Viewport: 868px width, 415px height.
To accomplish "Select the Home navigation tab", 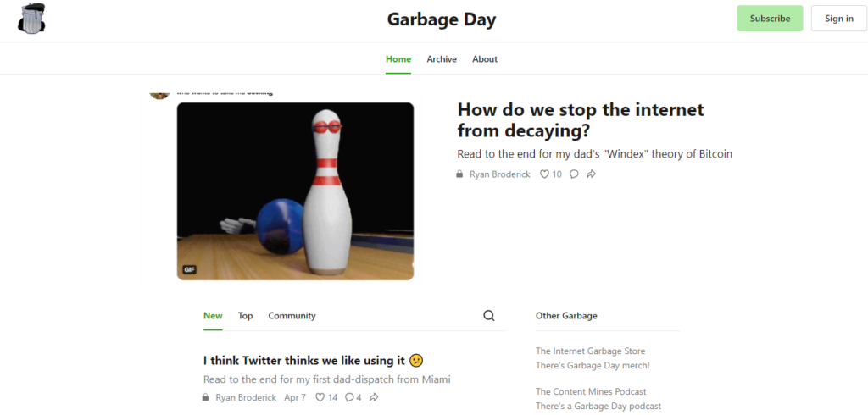I will [x=398, y=59].
